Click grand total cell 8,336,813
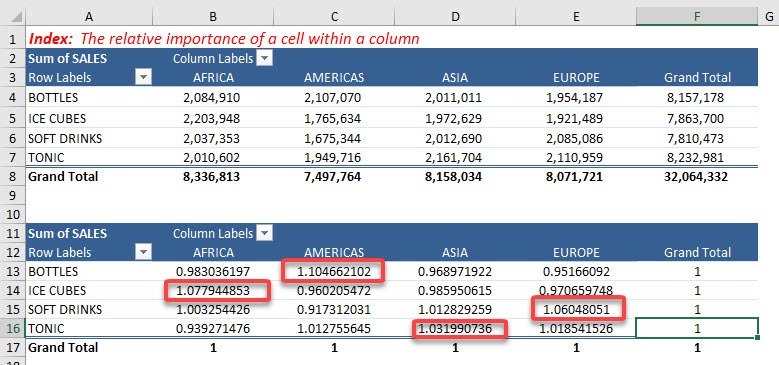This screenshot has width=779, height=365. point(211,176)
